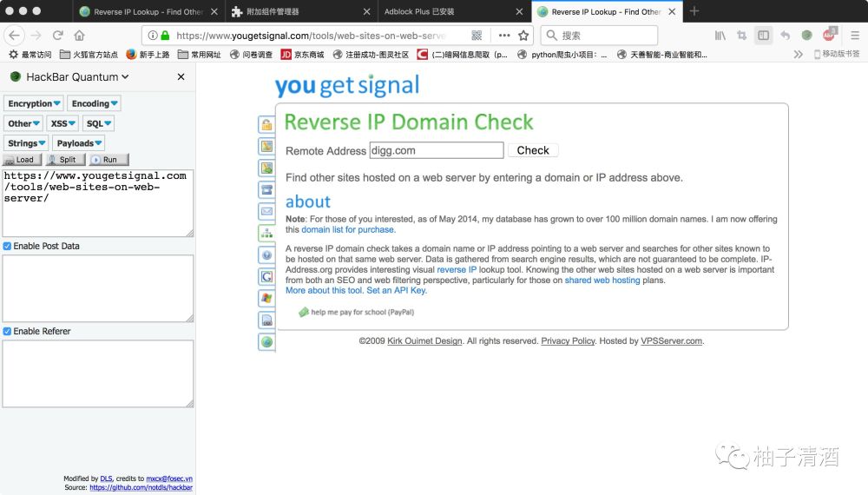Screen dimensions: 868x495
Task: Open the github hackbar source link
Action: coord(141,488)
